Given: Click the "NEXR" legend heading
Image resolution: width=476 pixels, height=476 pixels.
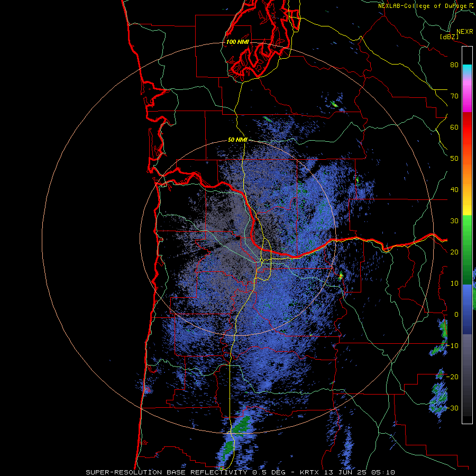Looking at the screenshot, I should (465, 32).
